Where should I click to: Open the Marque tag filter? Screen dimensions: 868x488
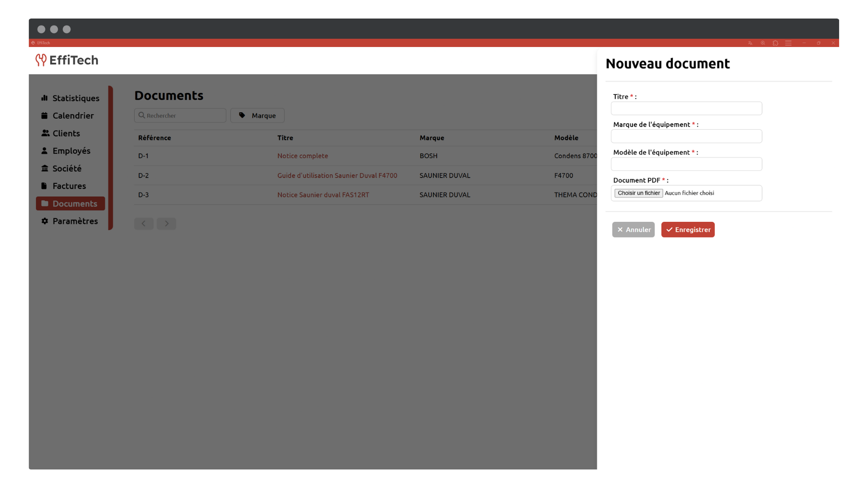[x=257, y=116]
